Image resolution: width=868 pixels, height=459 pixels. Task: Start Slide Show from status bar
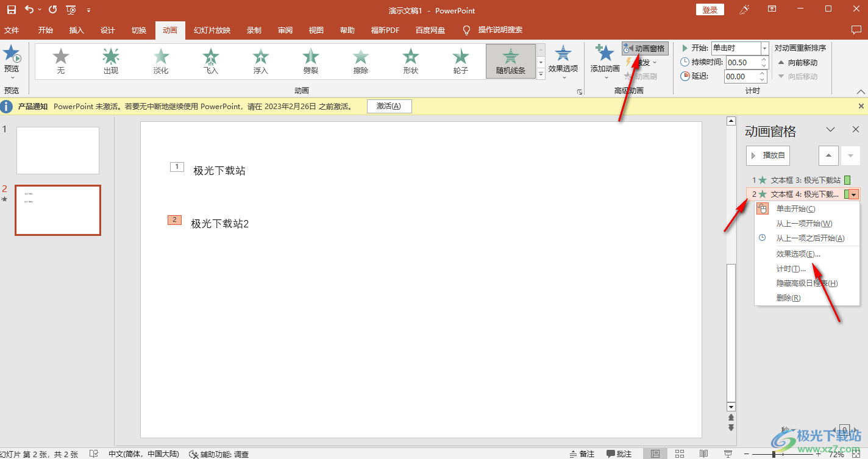click(728, 454)
